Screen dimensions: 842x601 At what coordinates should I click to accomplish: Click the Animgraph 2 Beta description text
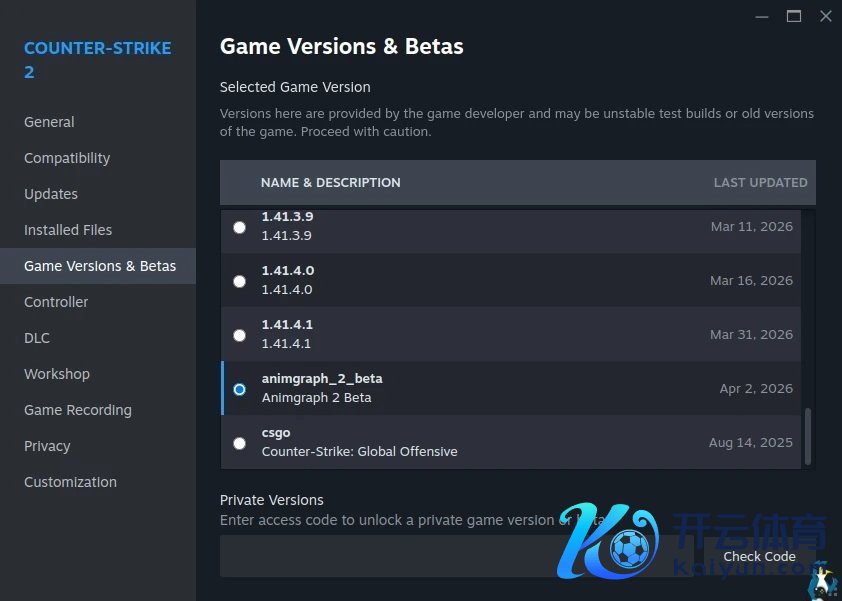(316, 398)
